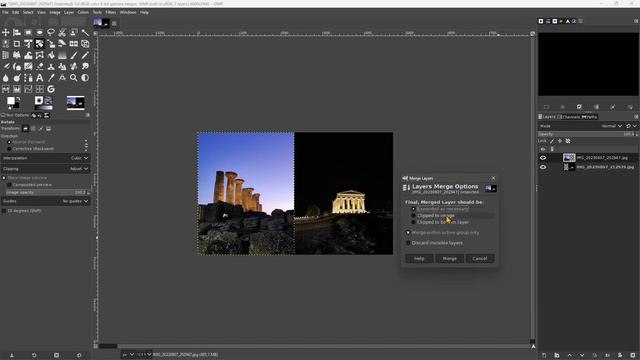The image size is (640, 360).
Task: Choose Expanded as necessary option
Action: pyautogui.click(x=440, y=209)
